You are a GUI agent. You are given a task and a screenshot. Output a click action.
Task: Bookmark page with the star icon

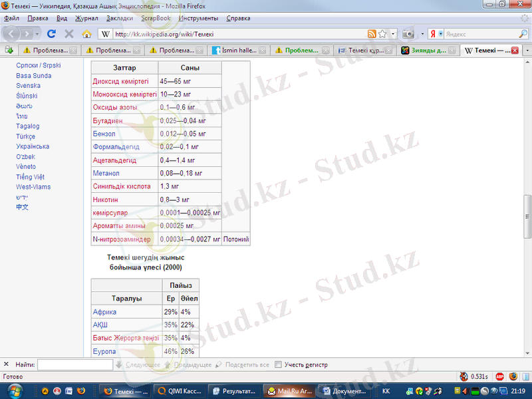click(x=382, y=33)
